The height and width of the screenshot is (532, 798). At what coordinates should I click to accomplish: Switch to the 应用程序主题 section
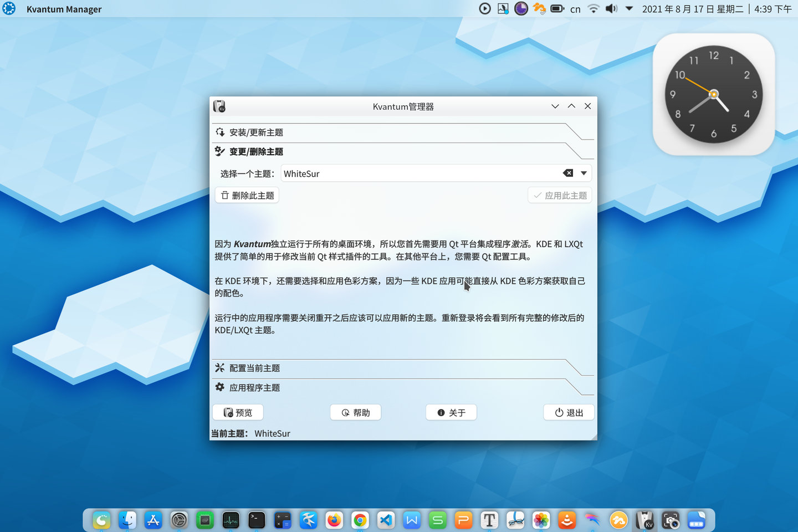[403, 388]
